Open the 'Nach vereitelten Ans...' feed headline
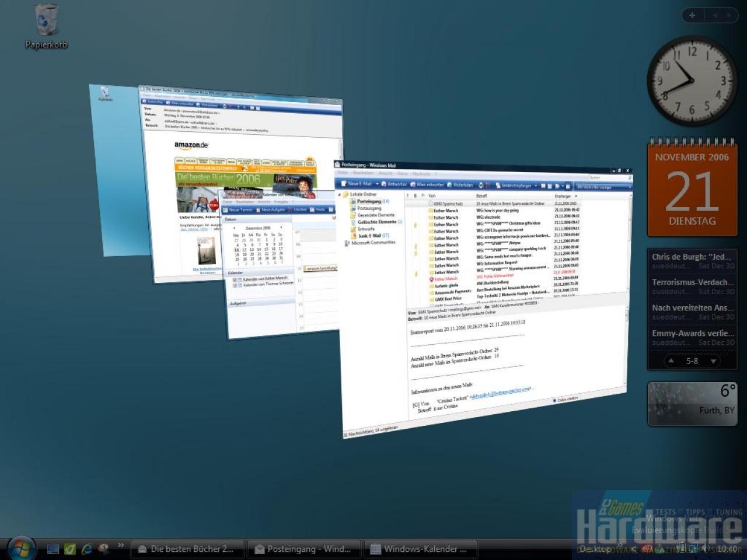Image resolution: width=747 pixels, height=560 pixels. (x=692, y=312)
